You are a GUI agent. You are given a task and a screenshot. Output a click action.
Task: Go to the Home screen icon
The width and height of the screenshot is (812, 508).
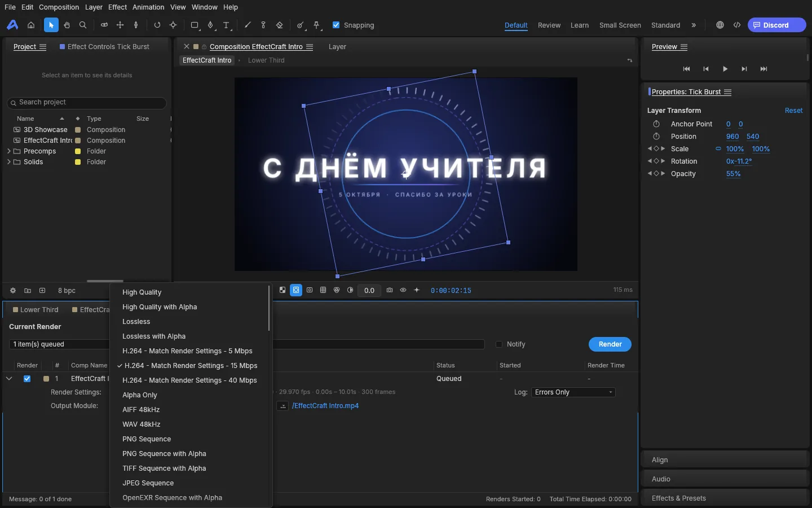pos(31,25)
